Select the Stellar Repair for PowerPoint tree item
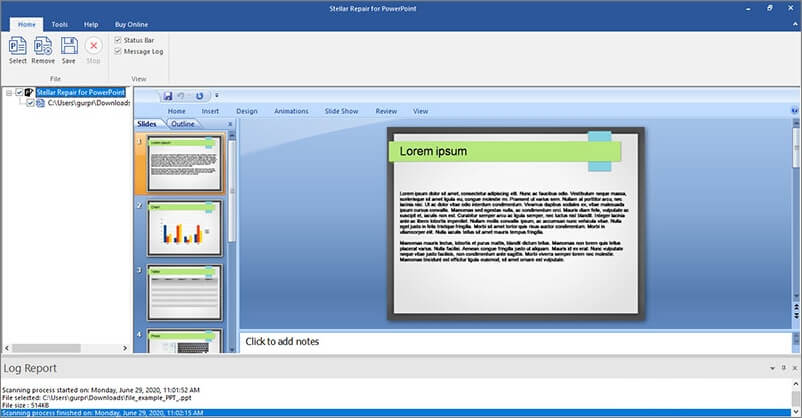The image size is (802, 418). [x=81, y=93]
